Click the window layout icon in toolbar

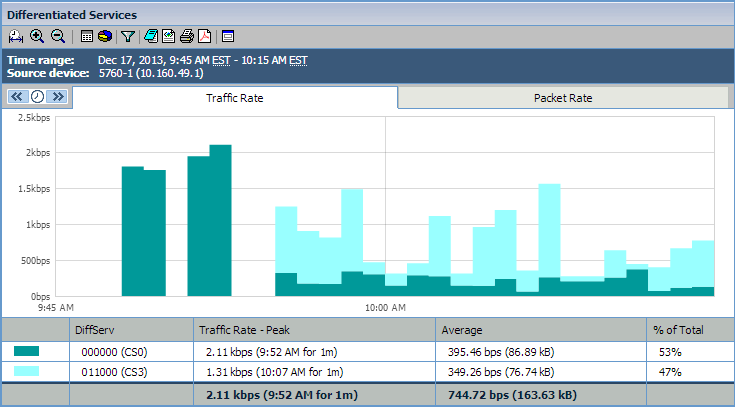tap(228, 36)
